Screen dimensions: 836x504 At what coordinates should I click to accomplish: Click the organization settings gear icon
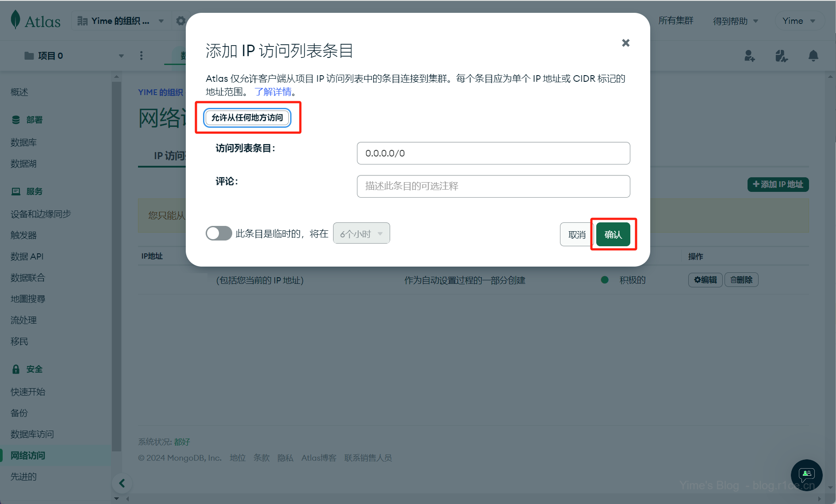click(180, 21)
